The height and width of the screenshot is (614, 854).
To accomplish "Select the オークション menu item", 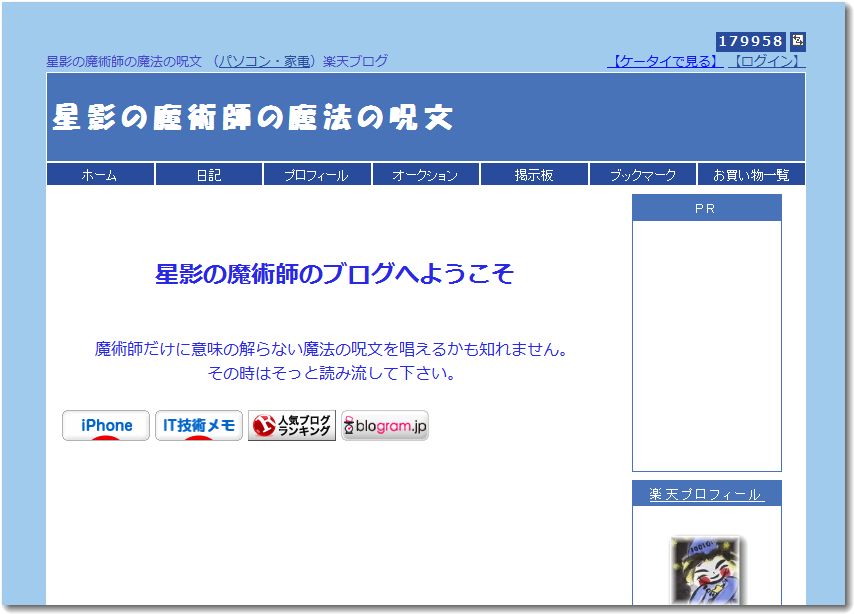I will 425,173.
